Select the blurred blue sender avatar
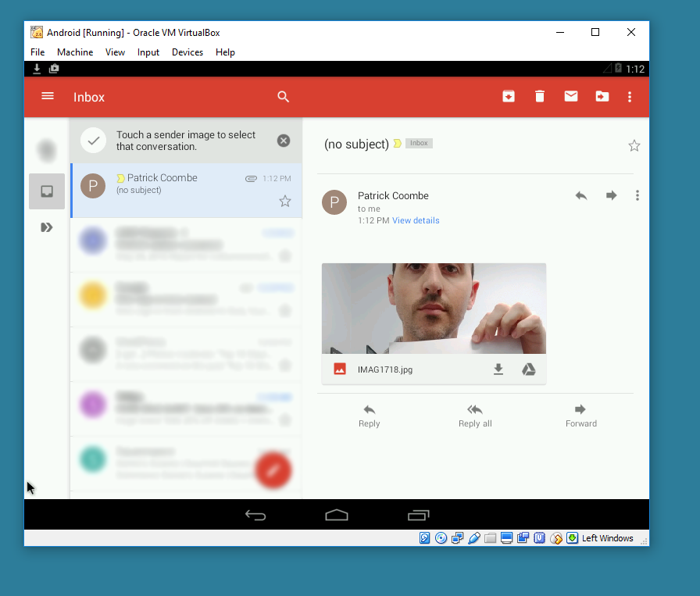The image size is (700, 596). coord(93,241)
